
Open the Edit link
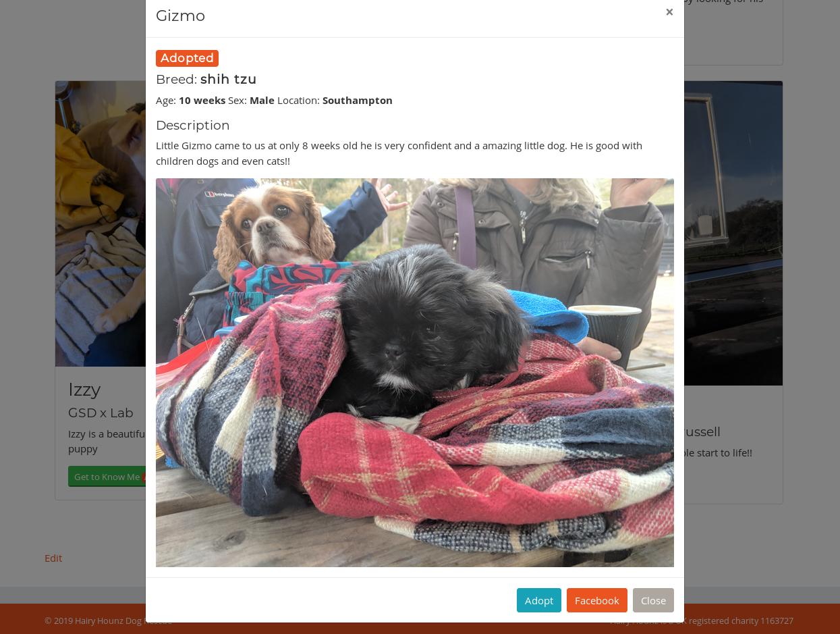(x=53, y=558)
